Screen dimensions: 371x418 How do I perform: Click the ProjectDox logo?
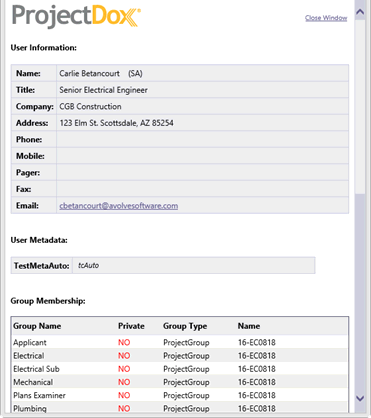76,16
